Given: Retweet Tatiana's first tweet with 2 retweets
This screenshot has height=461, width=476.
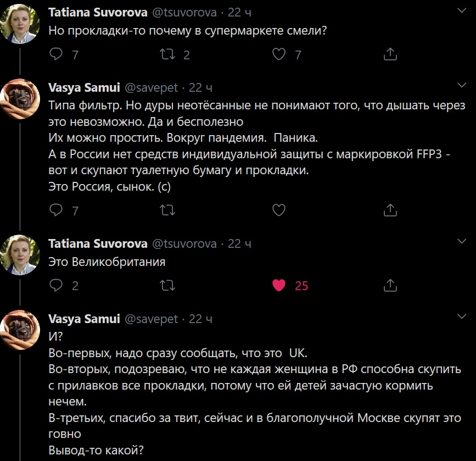Looking at the screenshot, I should point(167,54).
